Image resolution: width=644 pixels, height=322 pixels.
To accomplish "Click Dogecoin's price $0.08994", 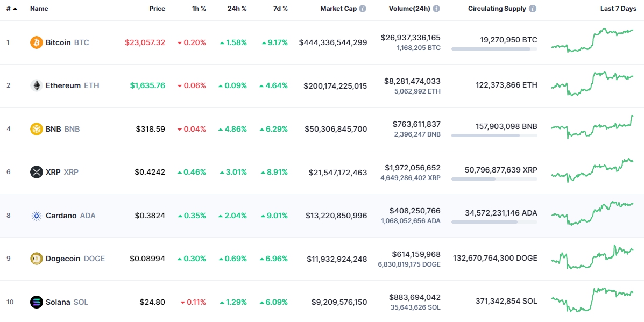I will [x=147, y=259].
